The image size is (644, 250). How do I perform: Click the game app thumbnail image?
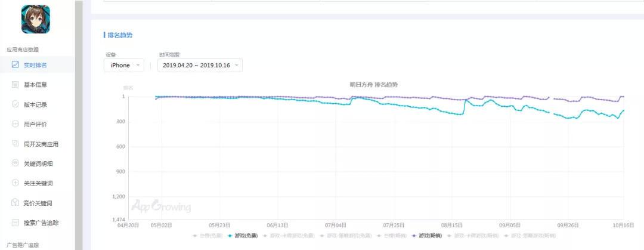(36, 19)
